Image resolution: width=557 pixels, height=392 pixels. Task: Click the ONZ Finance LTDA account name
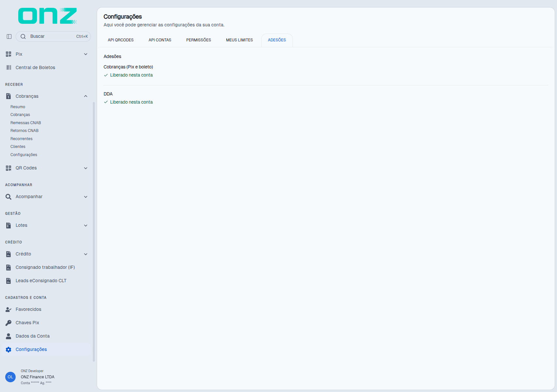pyautogui.click(x=37, y=377)
